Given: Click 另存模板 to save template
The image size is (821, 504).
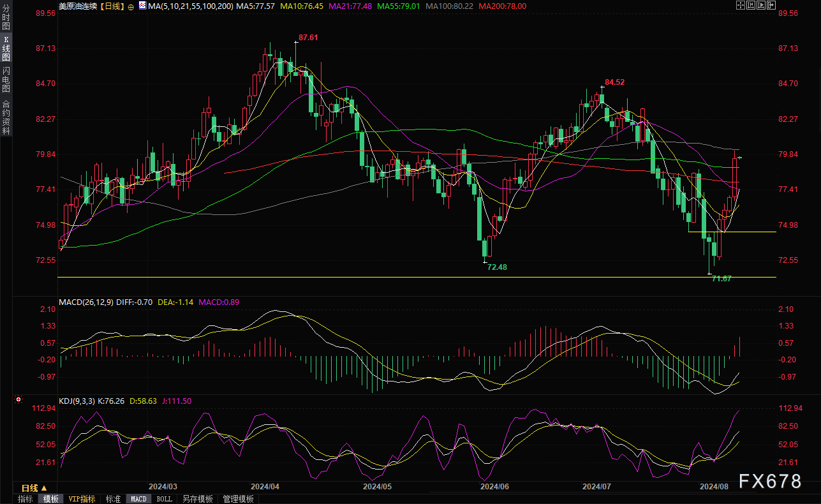Looking at the screenshot, I should [x=197, y=499].
